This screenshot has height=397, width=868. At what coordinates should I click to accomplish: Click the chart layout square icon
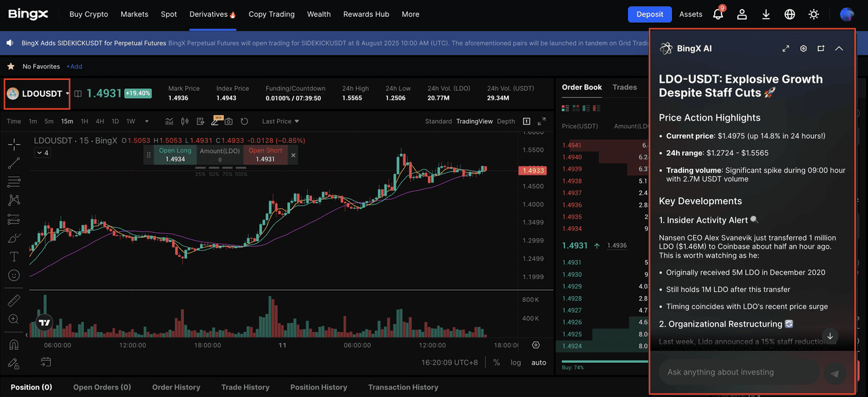(526, 121)
